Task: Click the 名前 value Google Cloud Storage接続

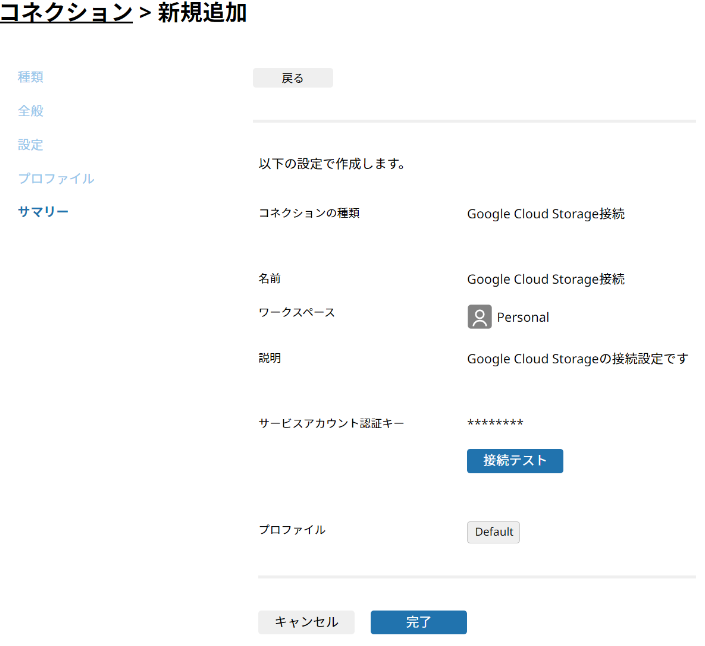Action: [x=545, y=280]
